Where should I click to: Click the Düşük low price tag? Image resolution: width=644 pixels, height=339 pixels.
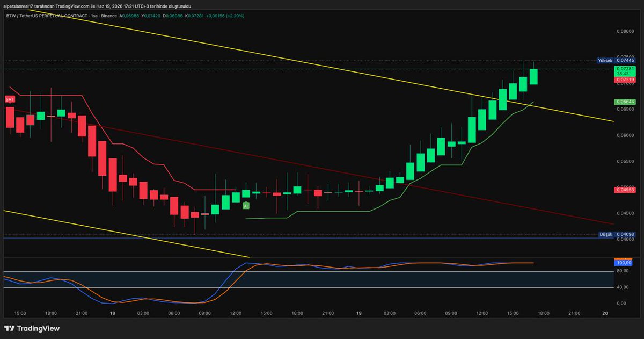[605, 234]
